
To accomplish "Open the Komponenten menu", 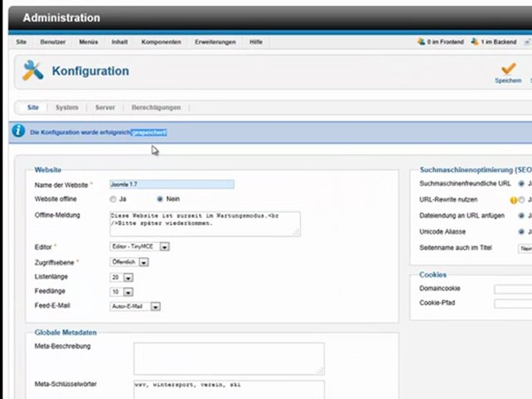I will tap(161, 42).
